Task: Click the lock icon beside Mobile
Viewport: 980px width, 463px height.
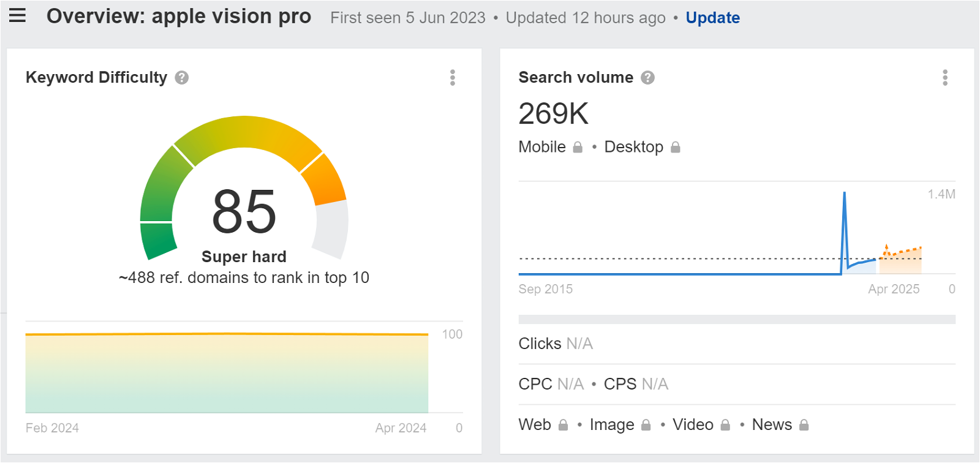Action: (x=578, y=148)
